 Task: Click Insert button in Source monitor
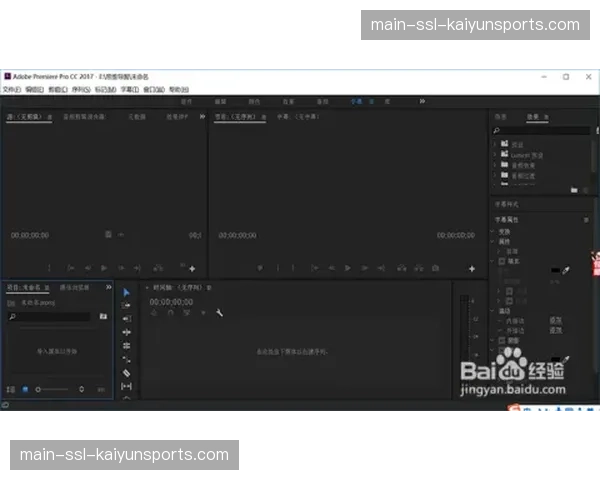[x=158, y=268]
